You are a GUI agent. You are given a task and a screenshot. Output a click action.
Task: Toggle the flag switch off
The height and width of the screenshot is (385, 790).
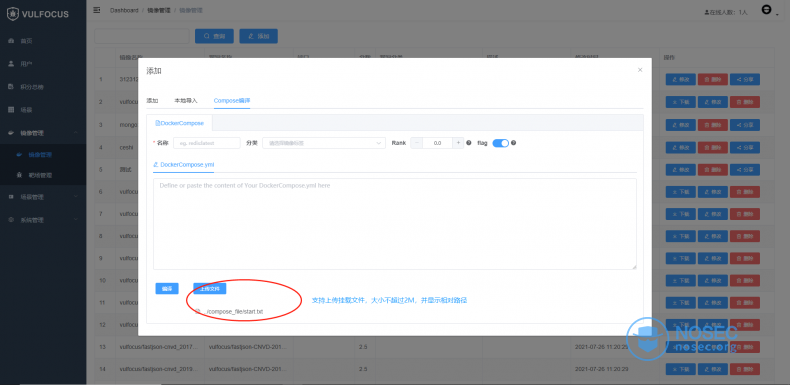coord(500,143)
